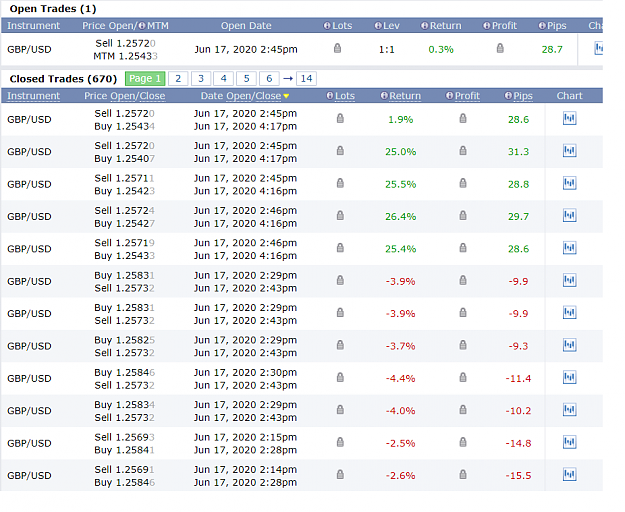The height and width of the screenshot is (512, 625).
Task: Toggle yellow sort arrow next to Close date
Action: point(286,96)
